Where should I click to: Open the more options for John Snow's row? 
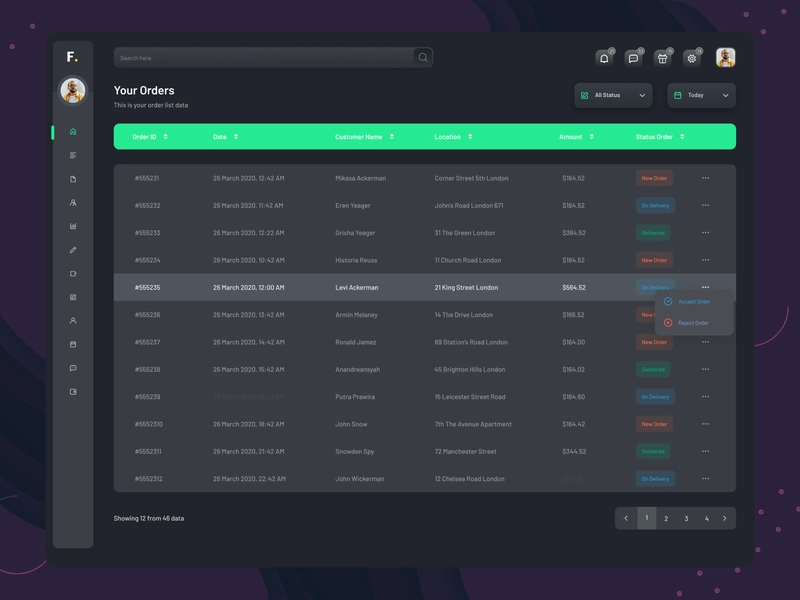tap(705, 424)
